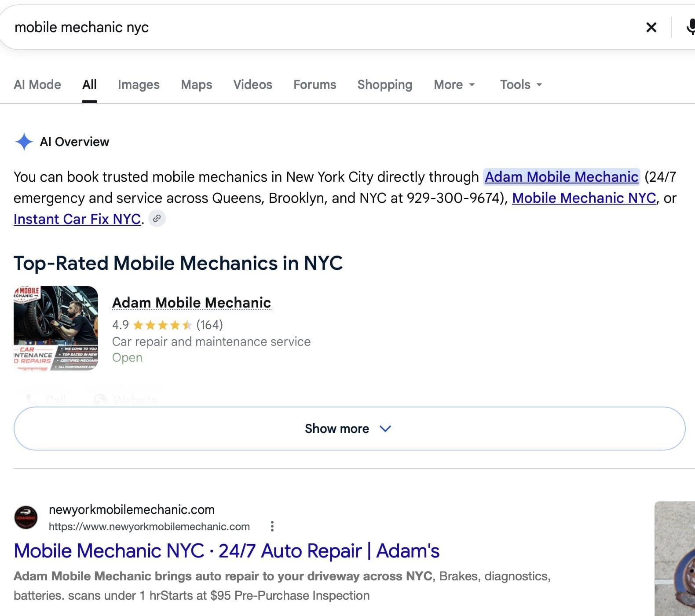Open the Tools dropdown
The height and width of the screenshot is (616, 695).
[x=521, y=84]
